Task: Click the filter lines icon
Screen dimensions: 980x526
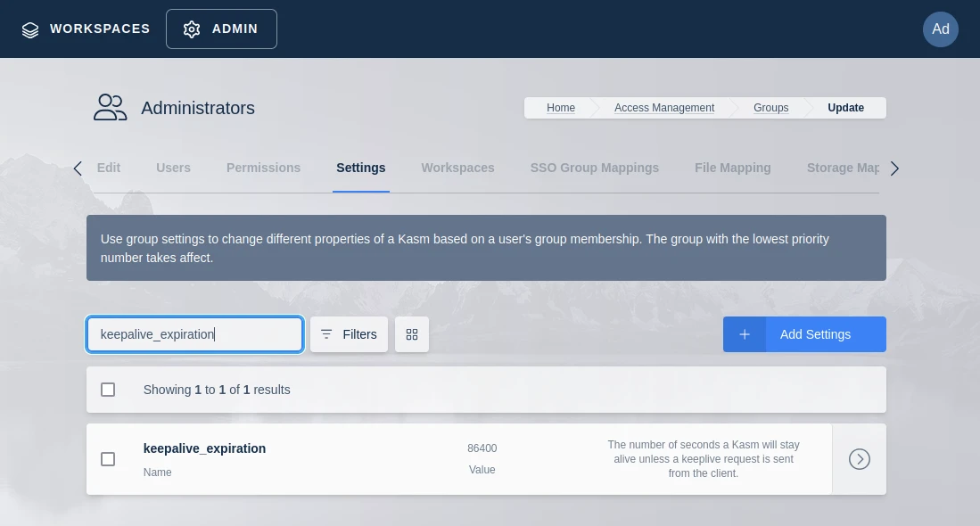Action: click(326, 334)
